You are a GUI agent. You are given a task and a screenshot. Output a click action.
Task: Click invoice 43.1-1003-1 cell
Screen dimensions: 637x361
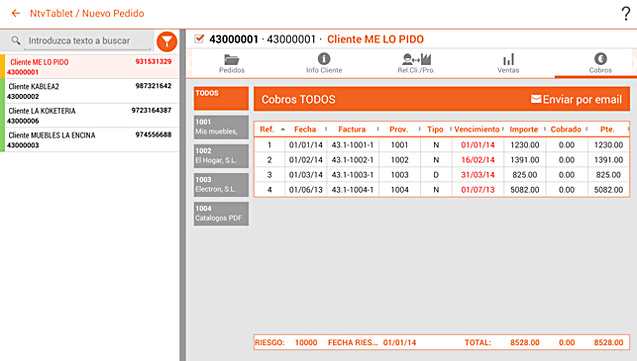(353, 175)
